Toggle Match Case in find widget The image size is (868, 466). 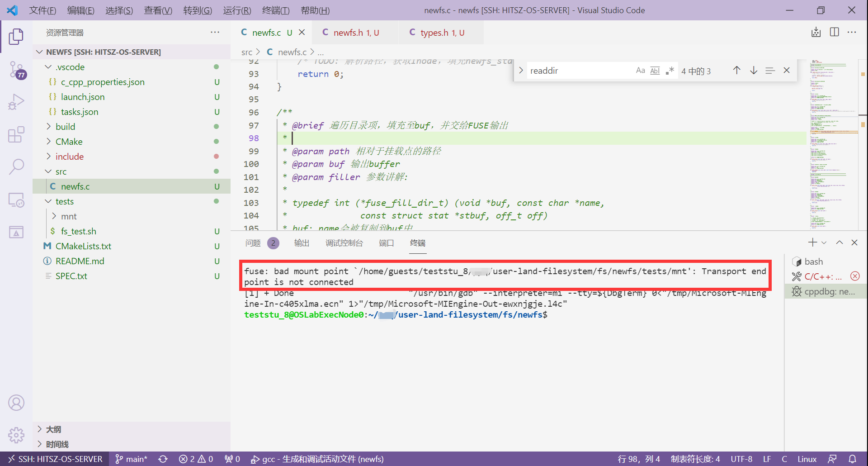coord(640,71)
